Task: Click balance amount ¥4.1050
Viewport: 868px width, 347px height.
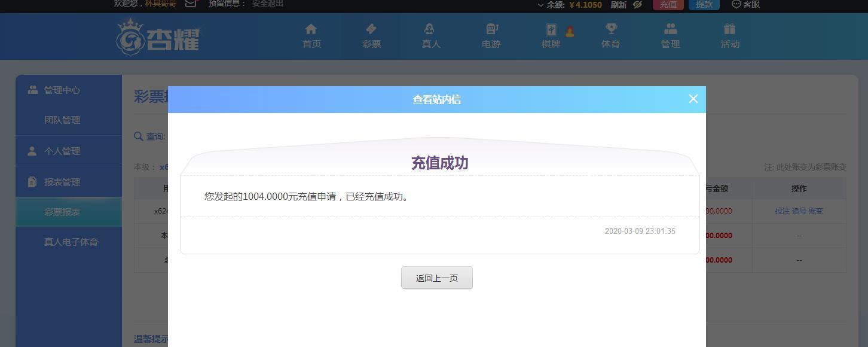Action: tap(585, 5)
